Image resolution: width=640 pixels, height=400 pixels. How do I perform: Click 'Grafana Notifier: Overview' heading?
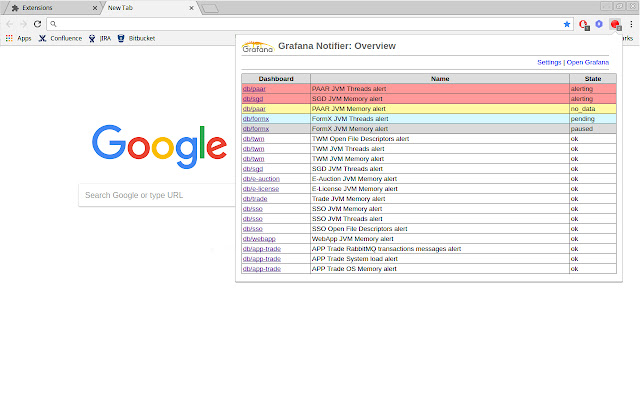pyautogui.click(x=337, y=46)
